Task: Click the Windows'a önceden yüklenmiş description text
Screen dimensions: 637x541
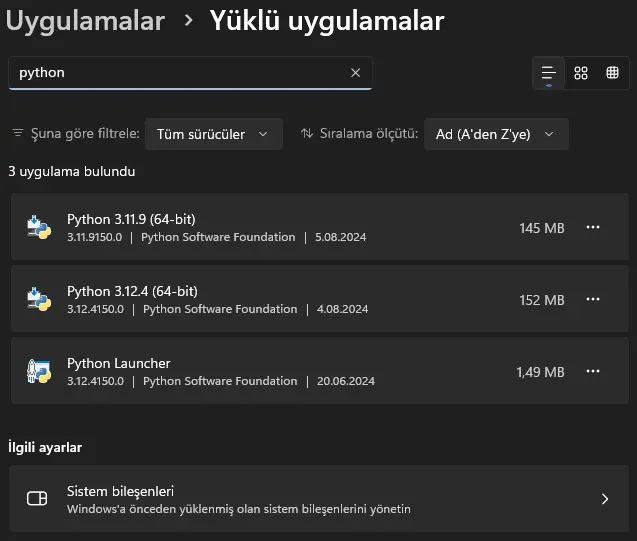Action: point(239,509)
